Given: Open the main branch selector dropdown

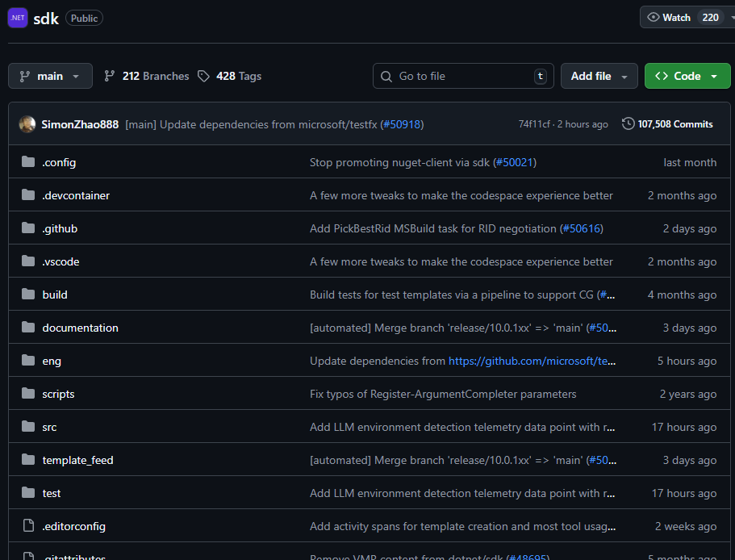Looking at the screenshot, I should pyautogui.click(x=50, y=76).
